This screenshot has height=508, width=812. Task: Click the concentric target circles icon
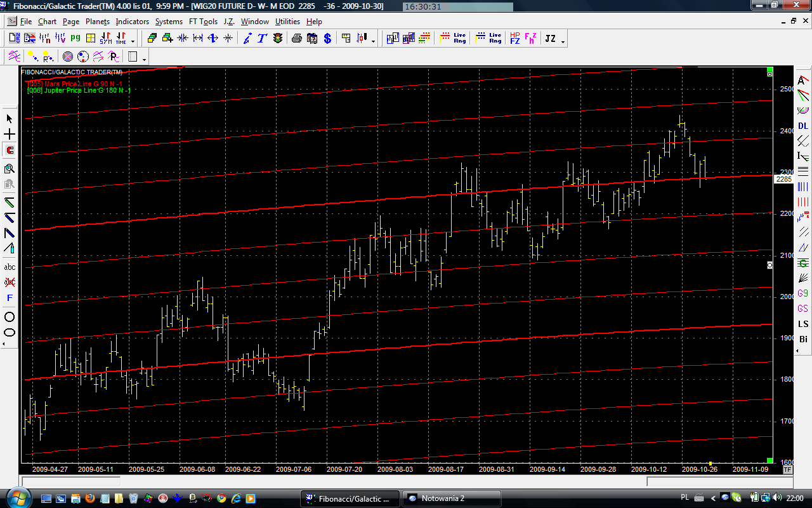pos(67,57)
